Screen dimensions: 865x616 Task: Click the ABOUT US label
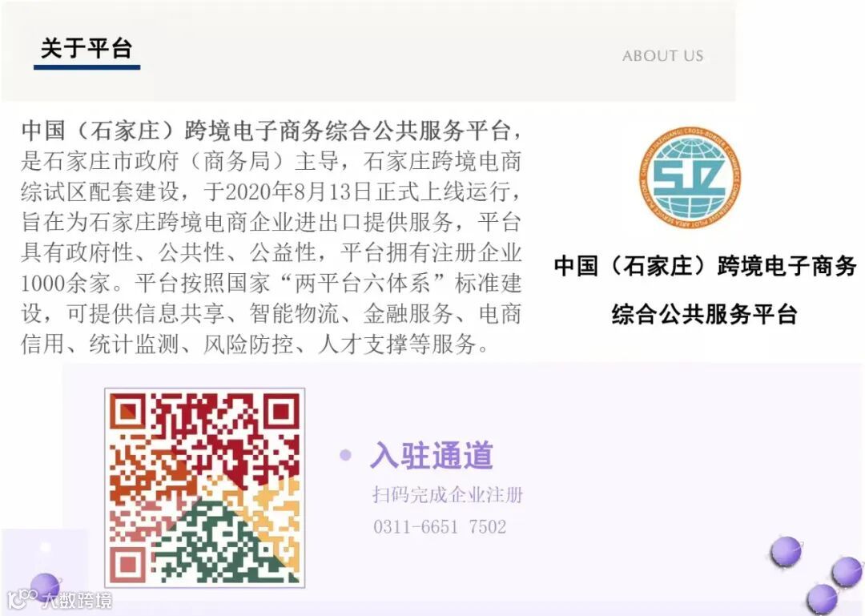coord(663,56)
